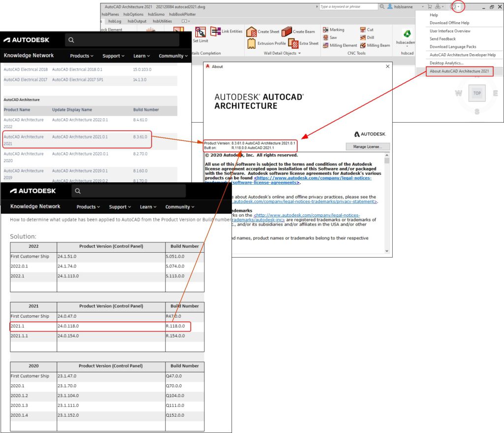Click the Manage License button

point(368,147)
